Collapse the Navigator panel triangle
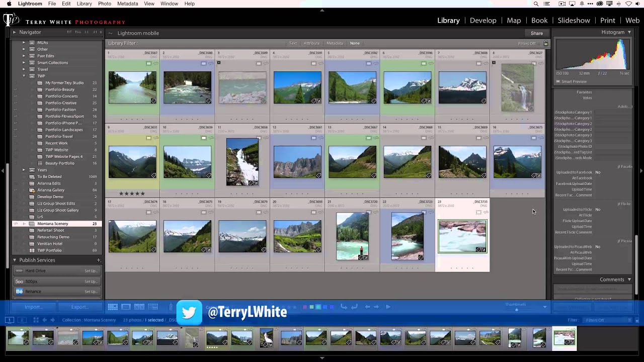This screenshot has width=644, height=362. (15, 32)
